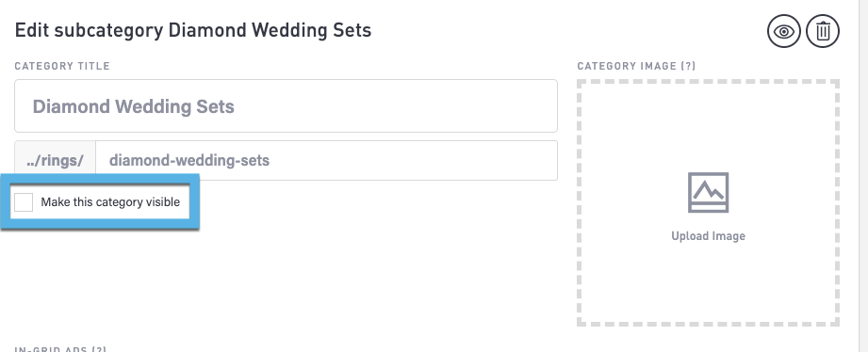
Task: Enable the Make this category visible checkbox
Action: tap(24, 202)
